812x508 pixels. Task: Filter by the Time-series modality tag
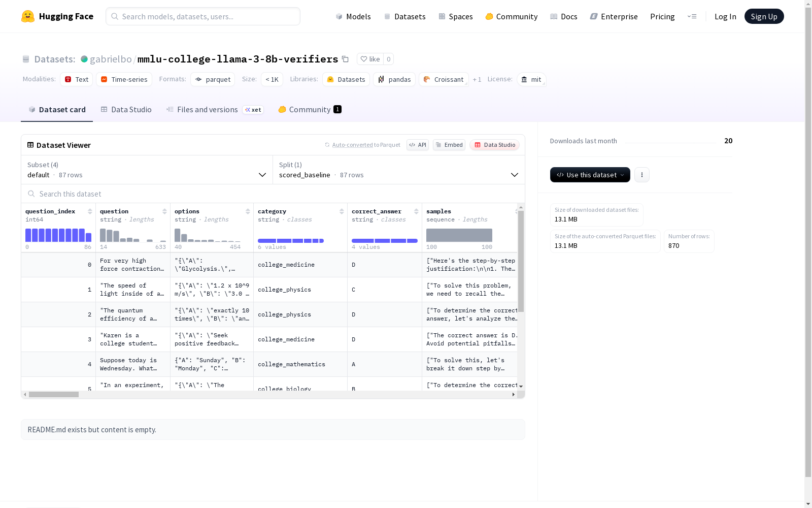[124, 79]
